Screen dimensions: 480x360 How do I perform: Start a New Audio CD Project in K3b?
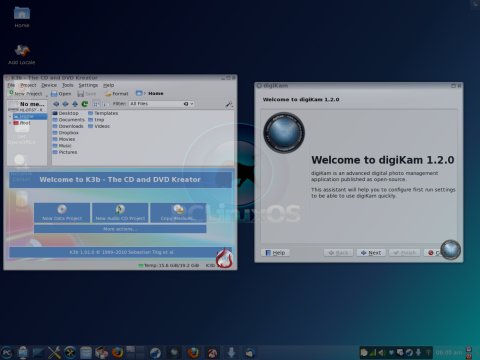pyautogui.click(x=120, y=213)
